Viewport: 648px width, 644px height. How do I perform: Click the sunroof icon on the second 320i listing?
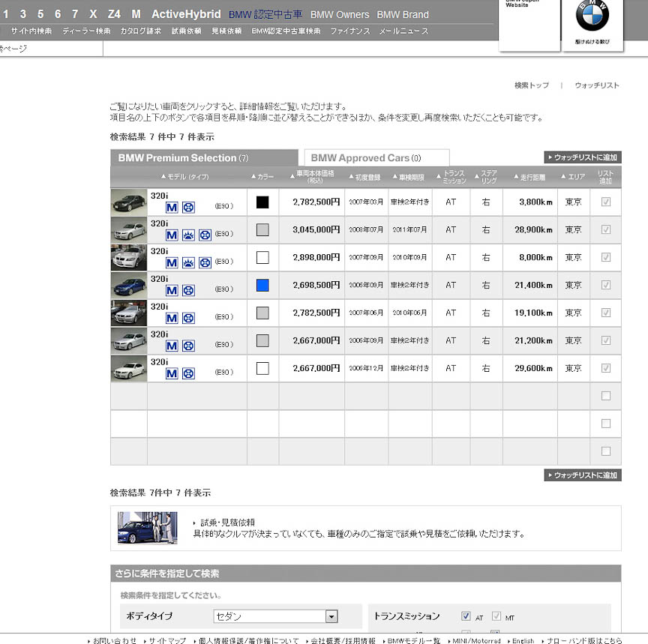187,235
